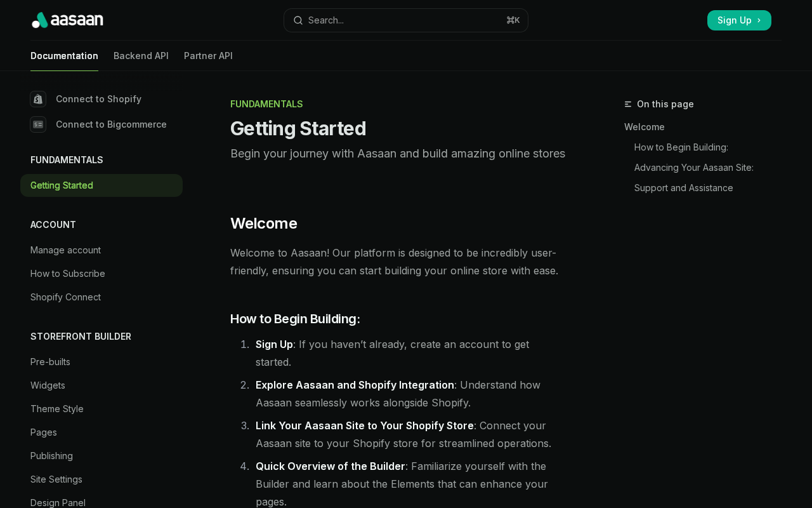Open the Backend API tab

pos(141,56)
